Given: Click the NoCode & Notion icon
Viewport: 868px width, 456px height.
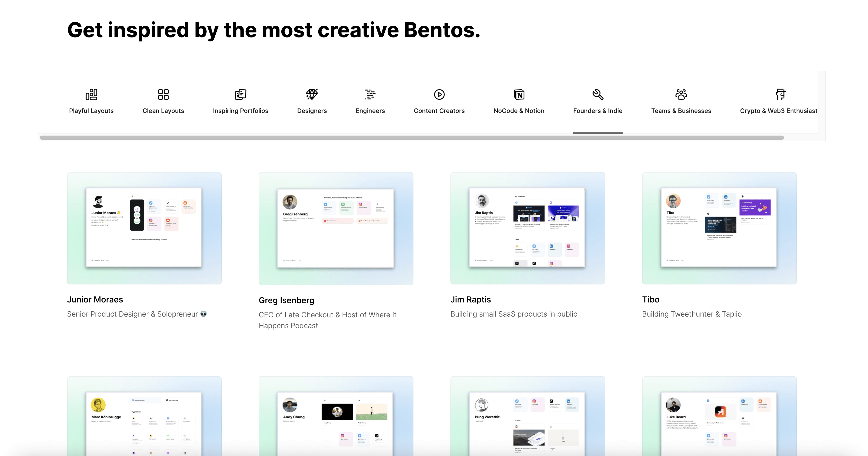Looking at the screenshot, I should 519,95.
